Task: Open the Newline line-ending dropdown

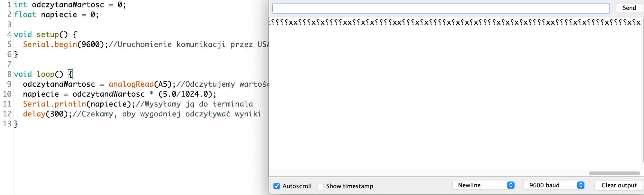Action: [x=484, y=185]
